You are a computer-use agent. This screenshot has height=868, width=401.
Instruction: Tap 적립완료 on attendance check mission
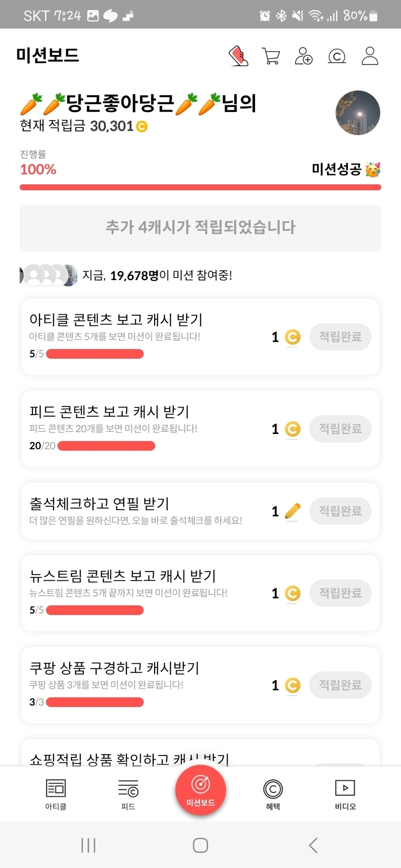340,511
